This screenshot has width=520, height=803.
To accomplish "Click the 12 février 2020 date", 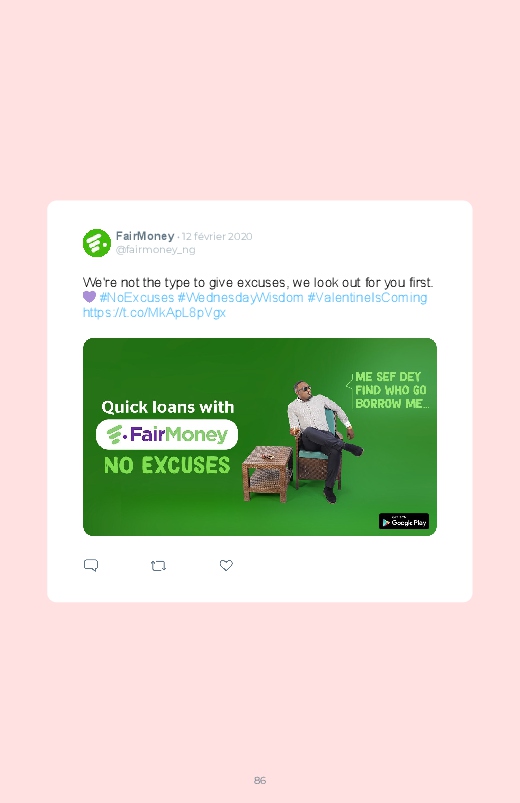I will pos(217,236).
